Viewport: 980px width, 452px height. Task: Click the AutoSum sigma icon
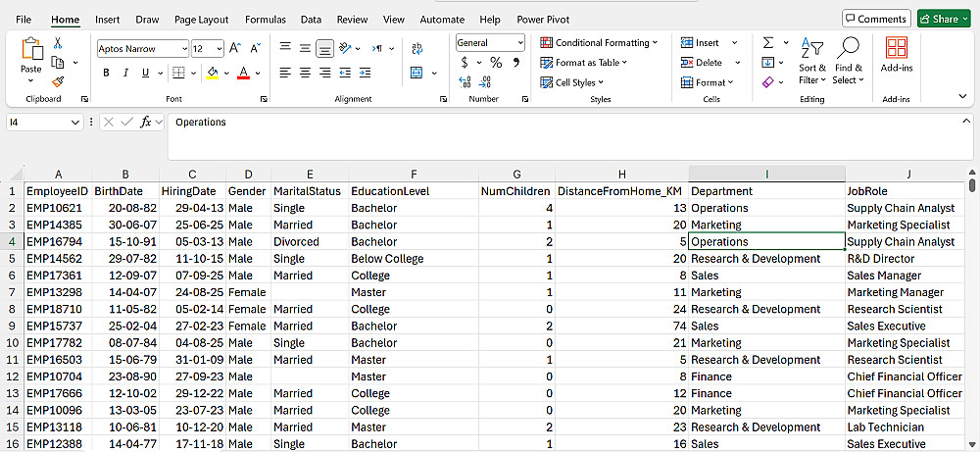point(768,42)
